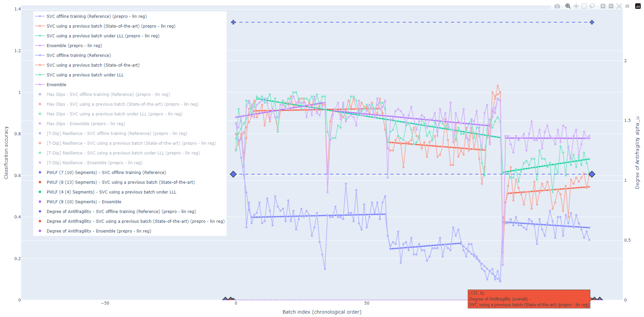The image size is (644, 317).
Task: Download plot as PNG camera icon
Action: point(557,6)
